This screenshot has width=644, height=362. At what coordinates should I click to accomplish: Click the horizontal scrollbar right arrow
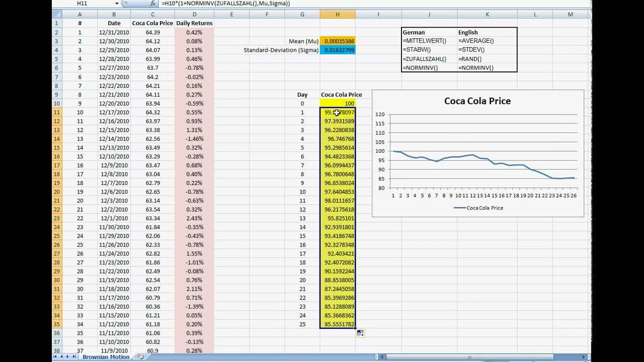pos(584,357)
